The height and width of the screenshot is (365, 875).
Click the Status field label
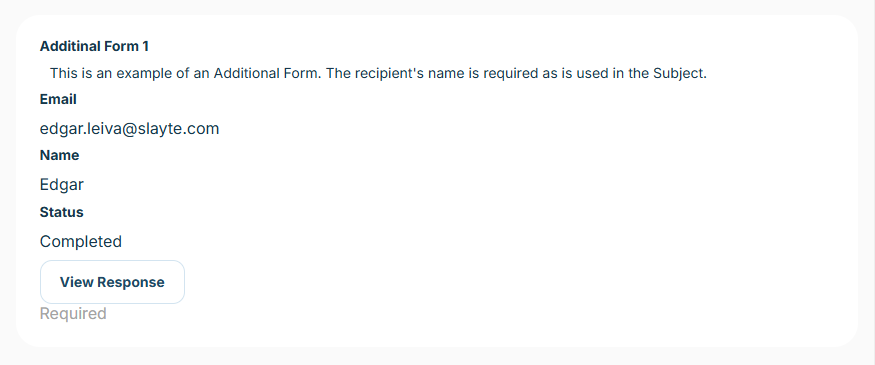coord(61,213)
